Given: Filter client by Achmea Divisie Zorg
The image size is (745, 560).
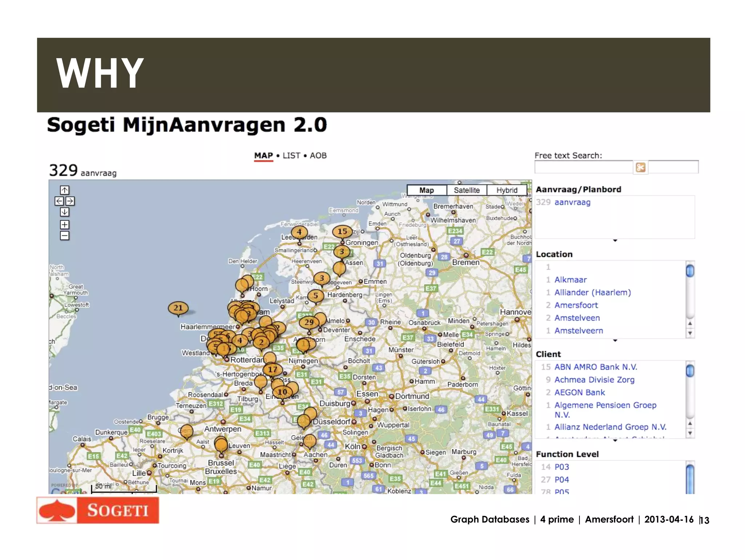Looking at the screenshot, I should (594, 380).
